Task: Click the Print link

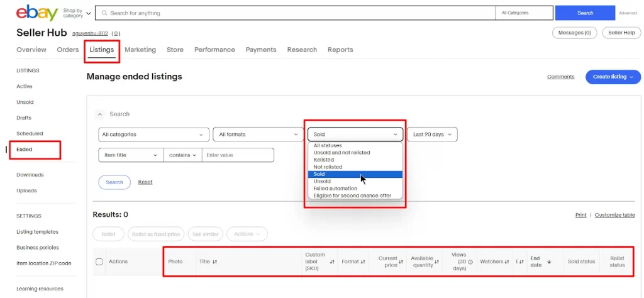Action: [580, 214]
